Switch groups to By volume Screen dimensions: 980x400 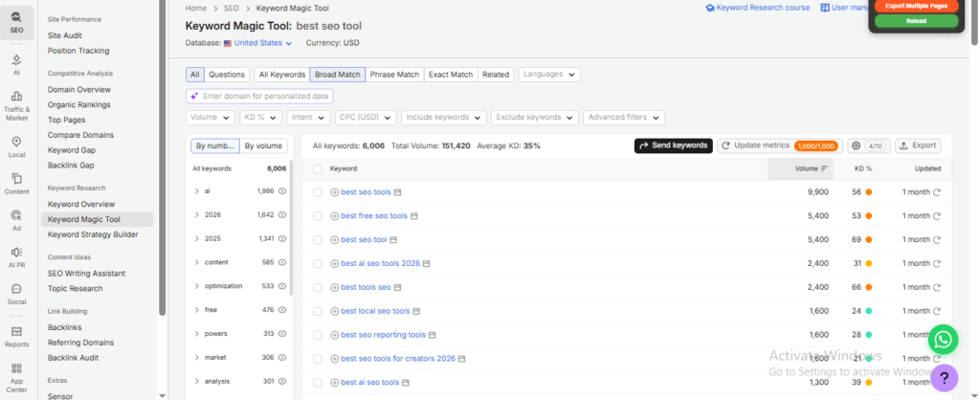pos(263,145)
